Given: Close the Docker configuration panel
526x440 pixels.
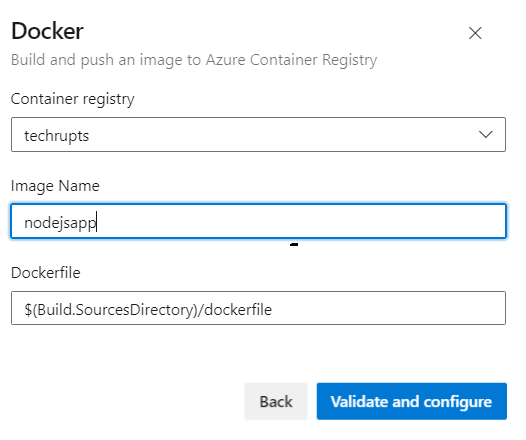Looking at the screenshot, I should (x=475, y=33).
